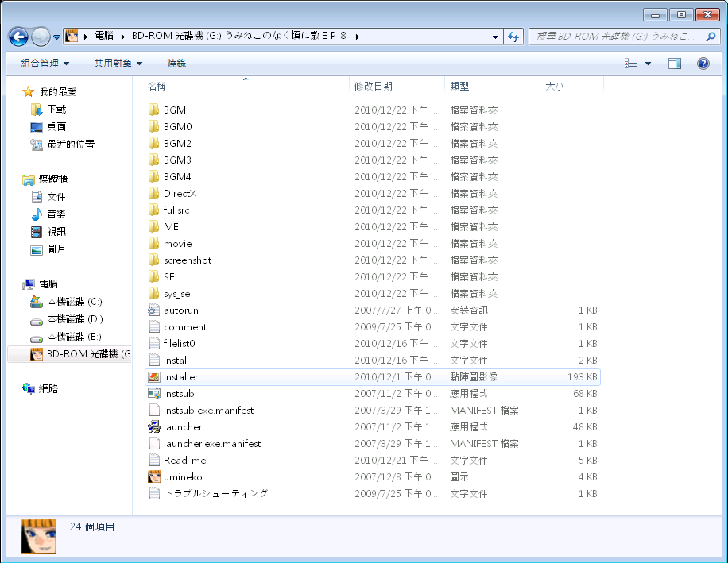Sort by the 名稱 column header

157,87
